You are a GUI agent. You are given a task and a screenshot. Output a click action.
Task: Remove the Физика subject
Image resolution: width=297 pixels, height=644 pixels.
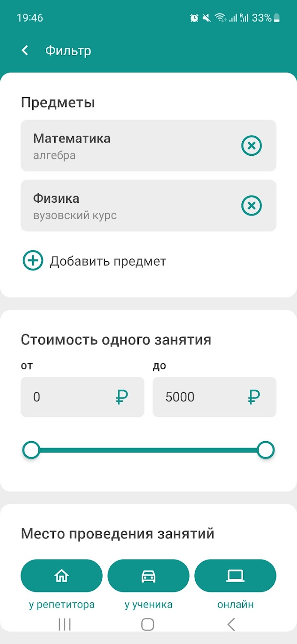coord(252,206)
